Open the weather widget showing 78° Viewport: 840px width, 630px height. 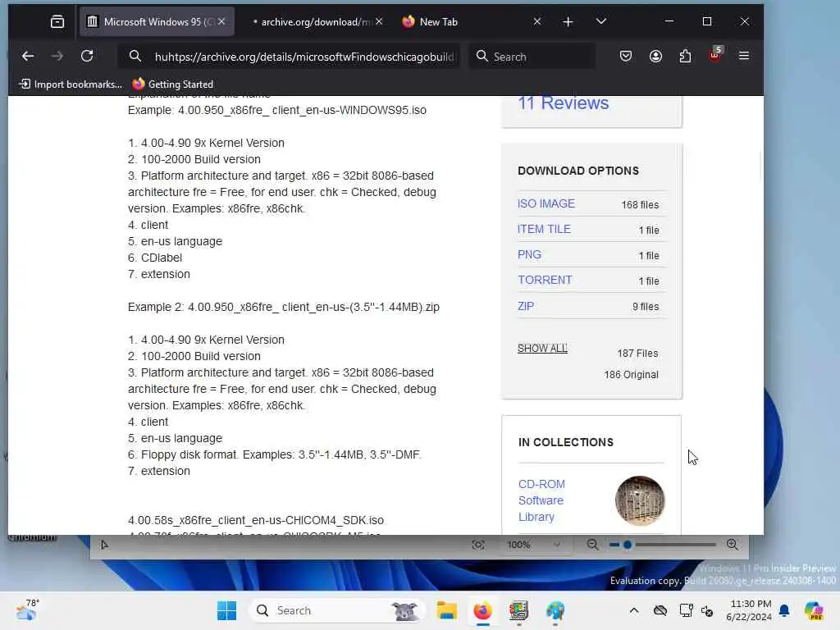coord(27,610)
